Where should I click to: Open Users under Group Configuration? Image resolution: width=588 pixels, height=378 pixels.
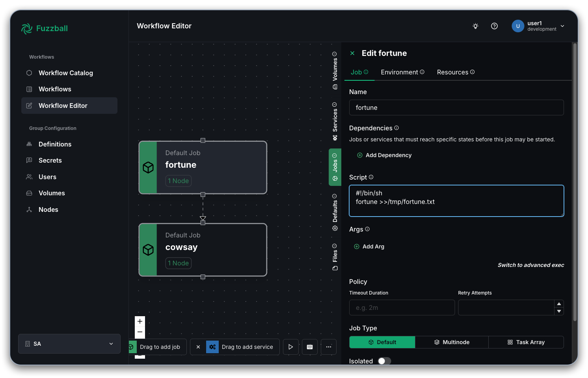pyautogui.click(x=69, y=177)
